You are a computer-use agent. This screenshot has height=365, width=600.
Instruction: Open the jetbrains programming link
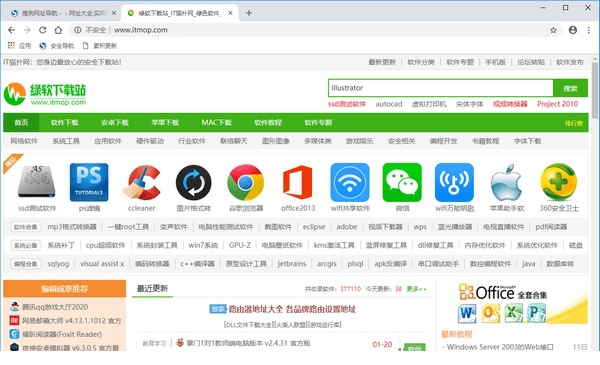coord(292,264)
